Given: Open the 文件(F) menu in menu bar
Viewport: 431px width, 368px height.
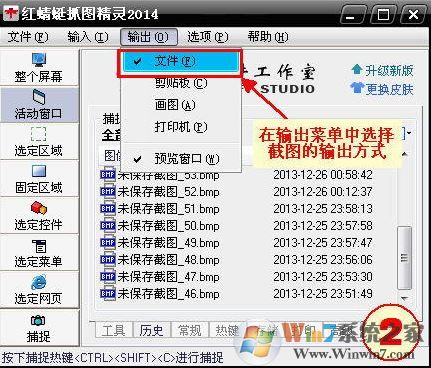Looking at the screenshot, I should pos(28,37).
